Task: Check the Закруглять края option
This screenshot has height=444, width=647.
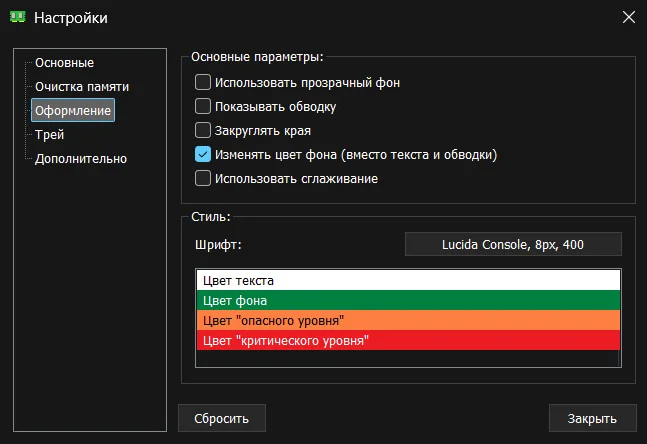Action: tap(203, 130)
